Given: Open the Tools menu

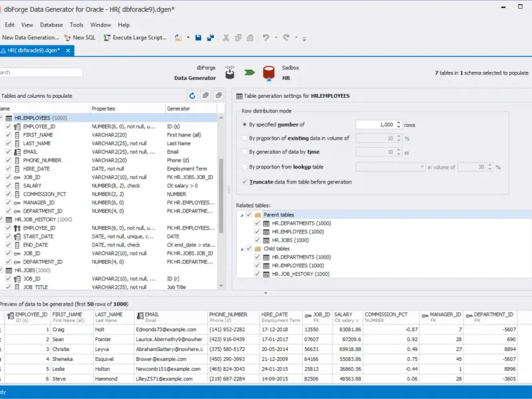Looking at the screenshot, I should coord(76,25).
